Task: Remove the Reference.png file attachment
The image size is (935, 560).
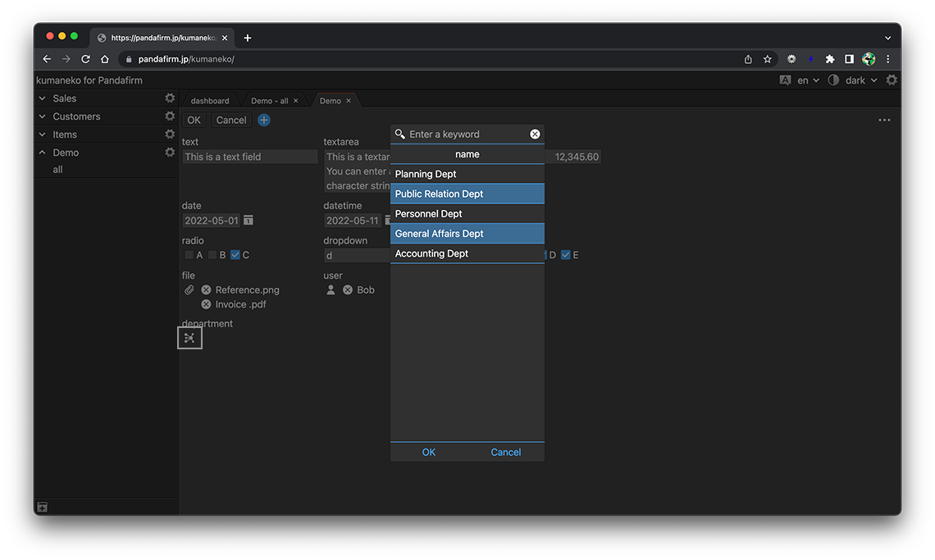Action: (206, 290)
